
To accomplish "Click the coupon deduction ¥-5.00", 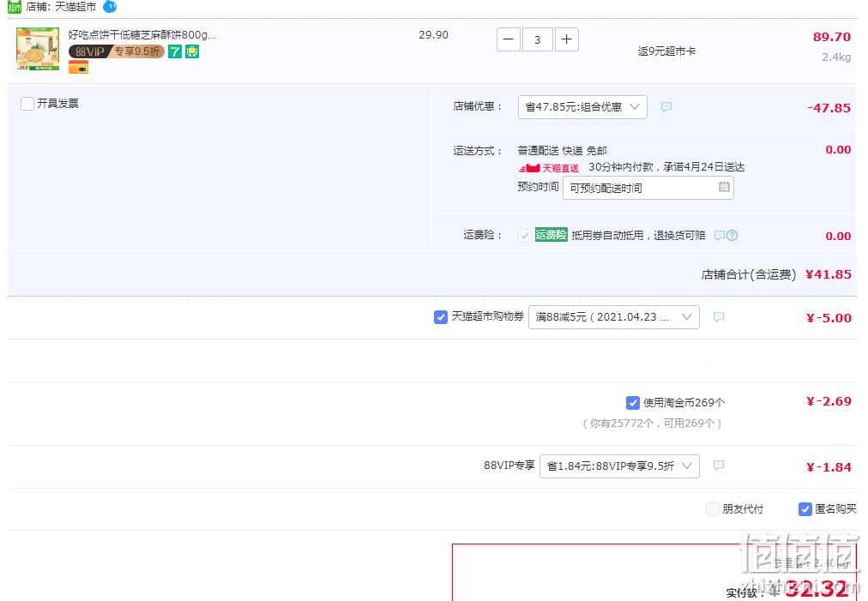I will coord(829,318).
